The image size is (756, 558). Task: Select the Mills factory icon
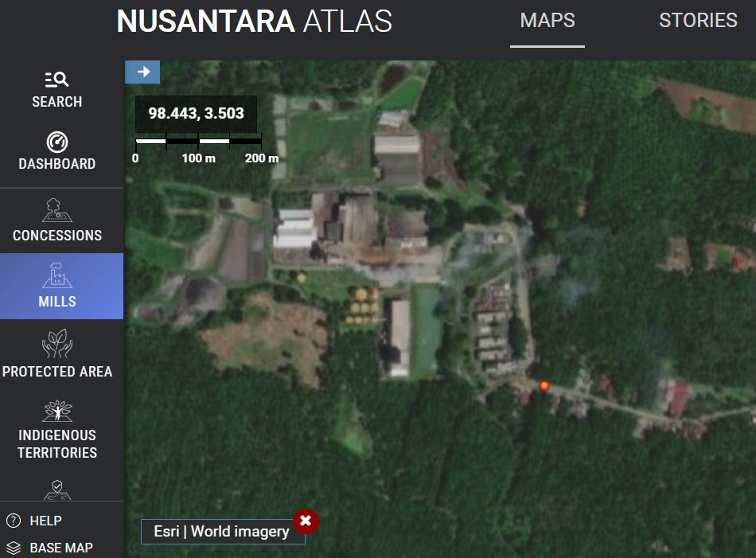pos(57,275)
